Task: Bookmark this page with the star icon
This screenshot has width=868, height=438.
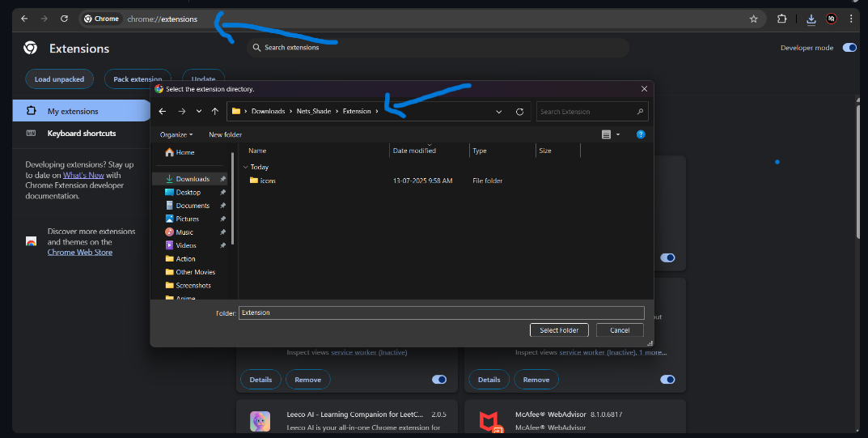Action: pyautogui.click(x=753, y=19)
